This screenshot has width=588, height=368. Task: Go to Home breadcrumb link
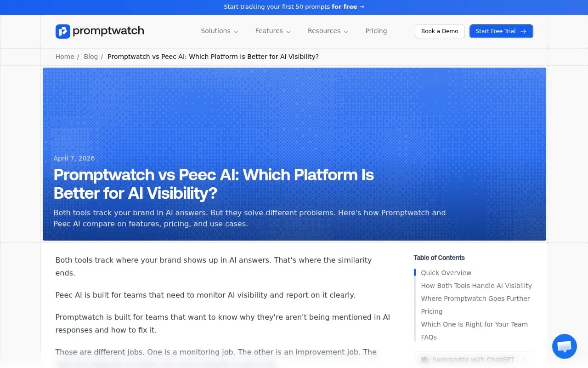click(65, 57)
